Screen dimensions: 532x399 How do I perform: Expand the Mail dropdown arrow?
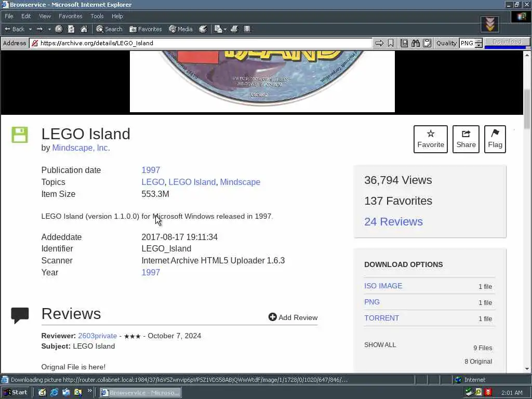(225, 29)
